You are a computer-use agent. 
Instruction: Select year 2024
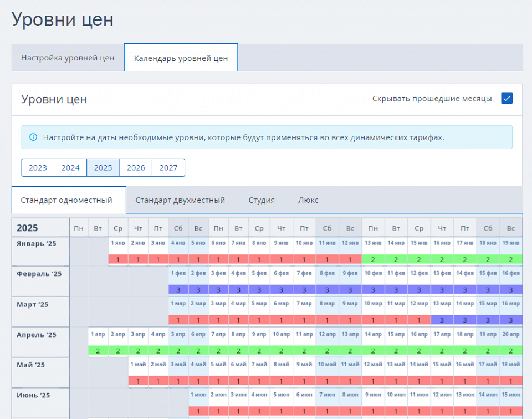70,167
